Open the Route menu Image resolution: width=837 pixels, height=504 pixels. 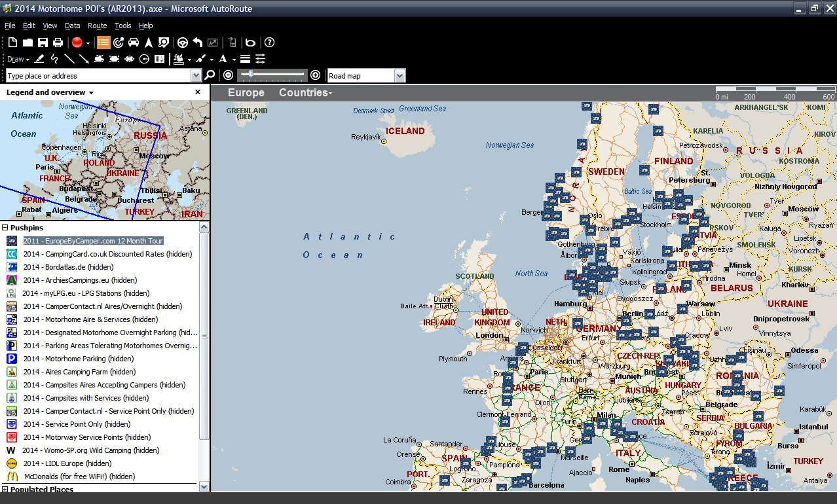(97, 26)
